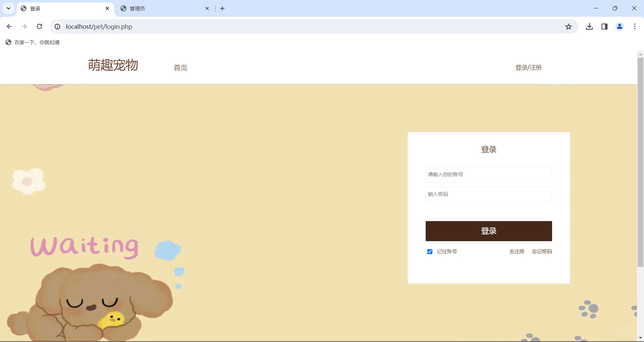Open the tab search dropdown chevron
Image resolution: width=644 pixels, height=342 pixels.
pyautogui.click(x=8, y=8)
